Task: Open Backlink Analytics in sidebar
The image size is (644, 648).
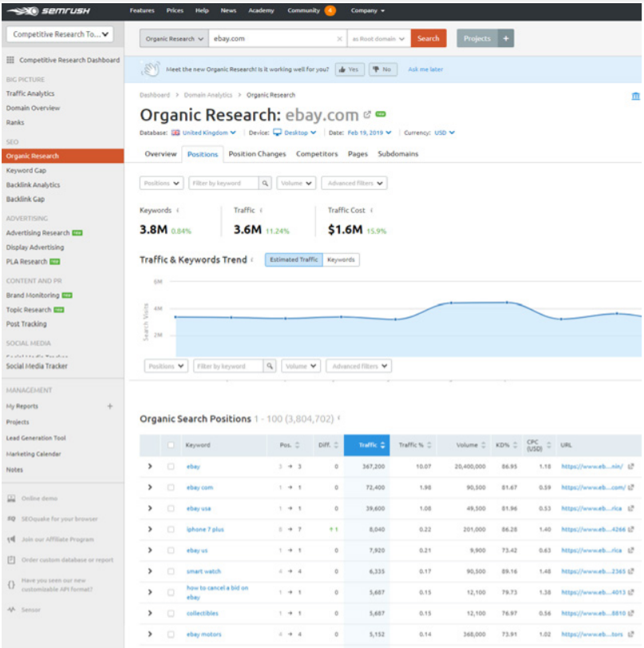Action: pyautogui.click(x=33, y=184)
